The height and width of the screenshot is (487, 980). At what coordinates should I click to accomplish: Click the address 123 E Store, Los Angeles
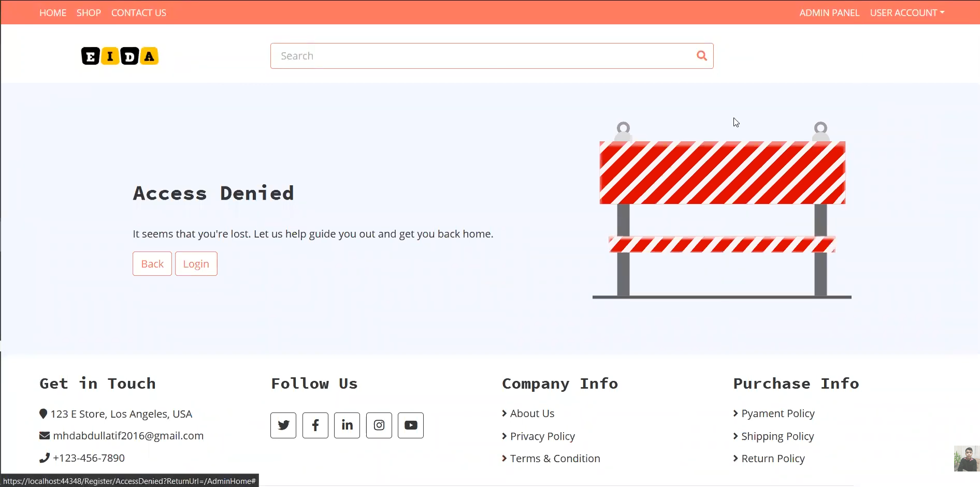point(121,414)
